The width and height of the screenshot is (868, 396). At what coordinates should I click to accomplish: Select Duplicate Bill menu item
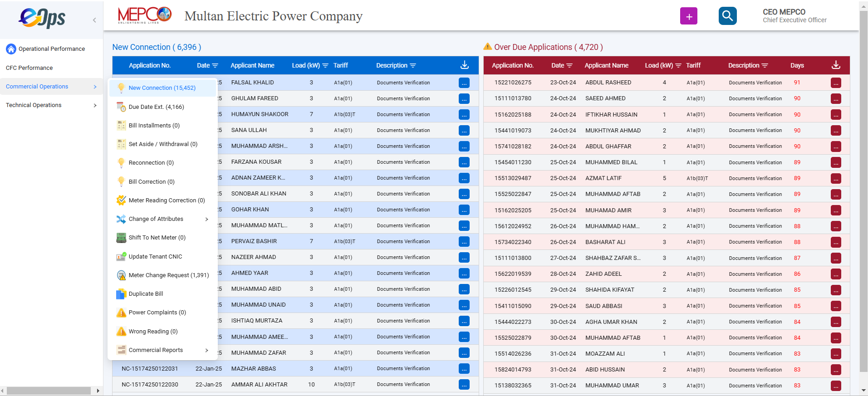point(162,294)
